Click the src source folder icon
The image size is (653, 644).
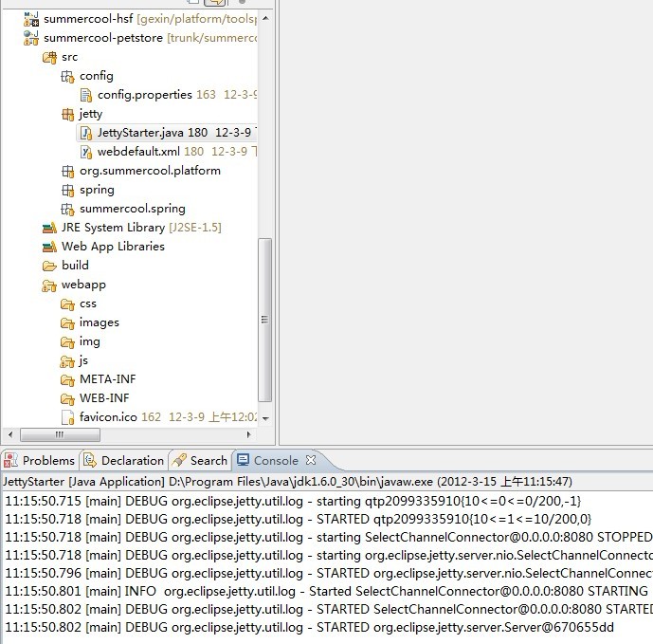coord(49,57)
